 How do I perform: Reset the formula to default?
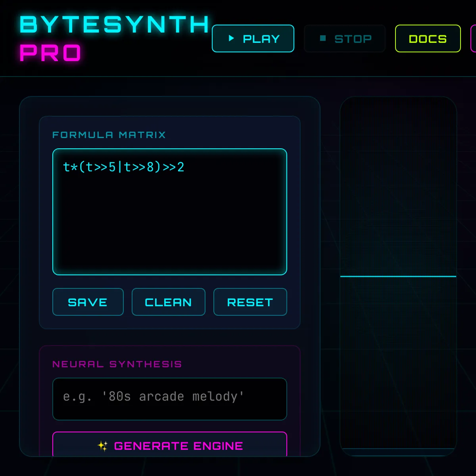coord(250,302)
